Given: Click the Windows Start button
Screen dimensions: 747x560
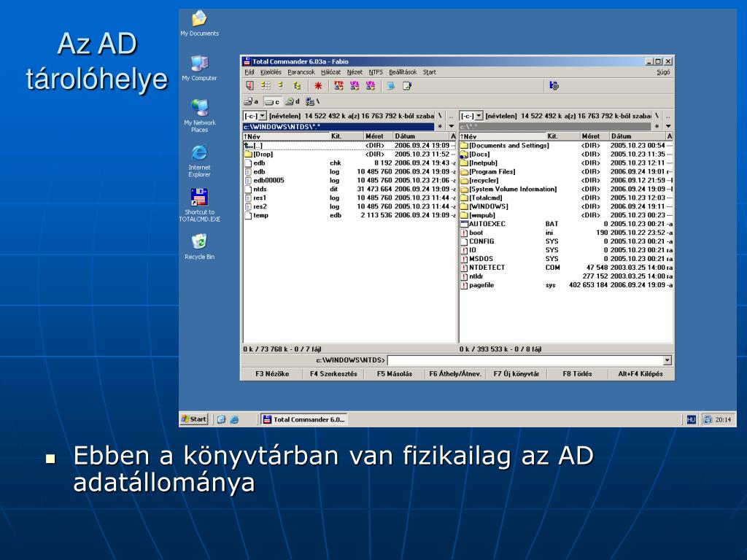Looking at the screenshot, I should tap(194, 419).
